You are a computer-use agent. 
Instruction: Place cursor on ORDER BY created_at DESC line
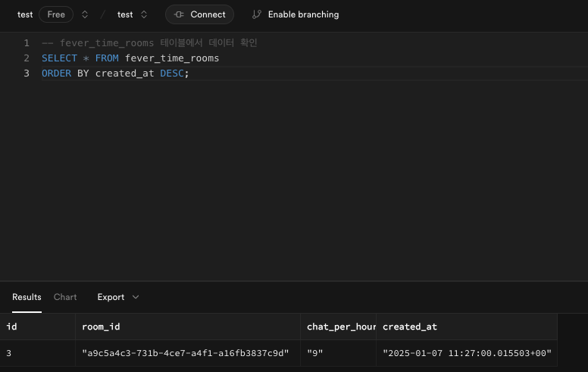[x=115, y=73]
